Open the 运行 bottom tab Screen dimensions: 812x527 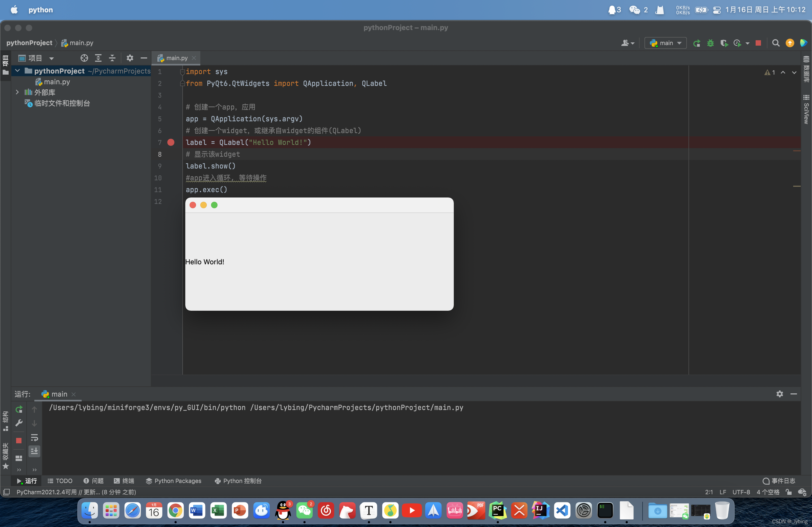[27, 481]
